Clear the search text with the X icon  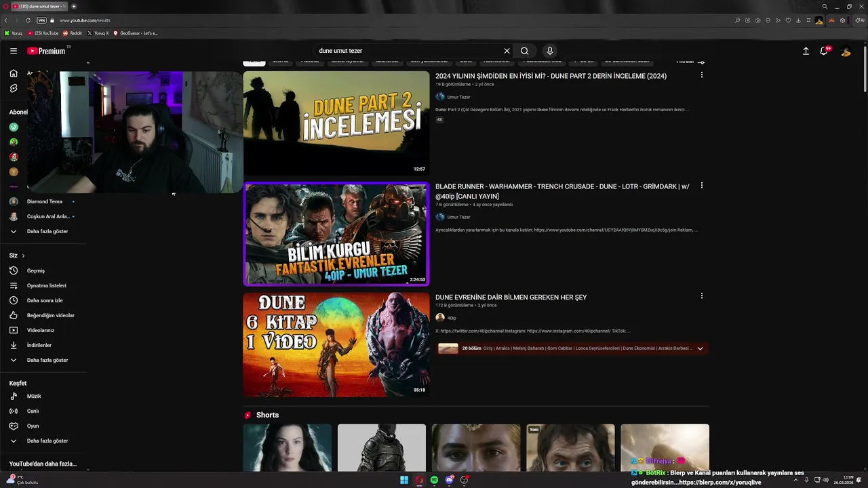pyautogui.click(x=507, y=51)
